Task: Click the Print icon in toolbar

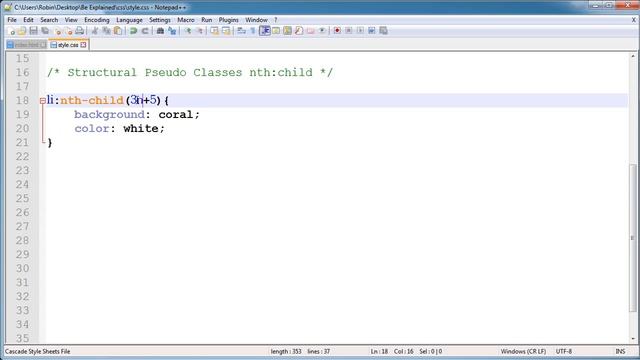Action: pyautogui.click(x=80, y=31)
